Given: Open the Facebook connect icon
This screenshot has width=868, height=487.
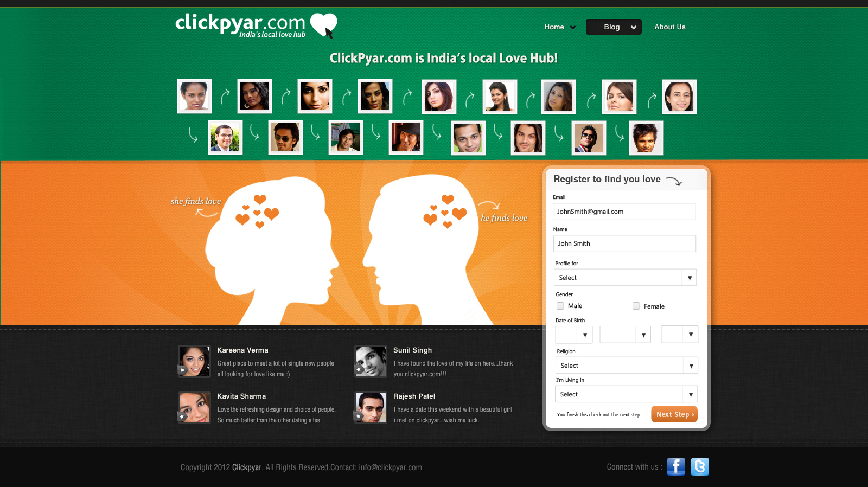Looking at the screenshot, I should coord(675,466).
